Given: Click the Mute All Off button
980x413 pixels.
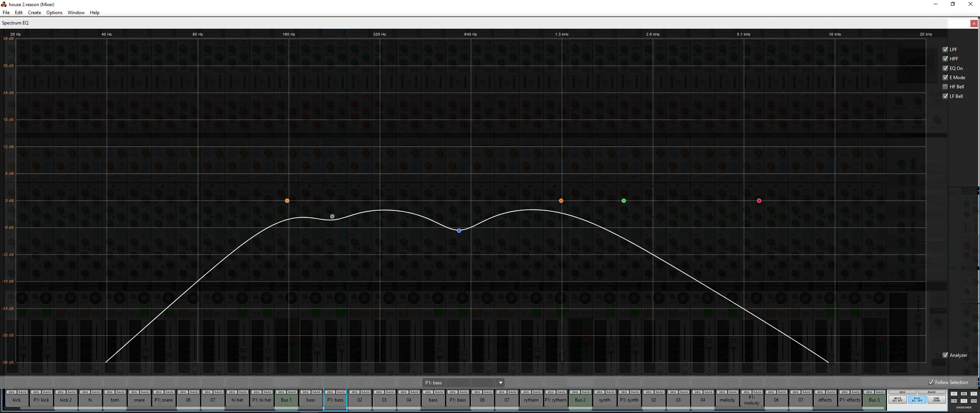Looking at the screenshot, I should tap(898, 400).
